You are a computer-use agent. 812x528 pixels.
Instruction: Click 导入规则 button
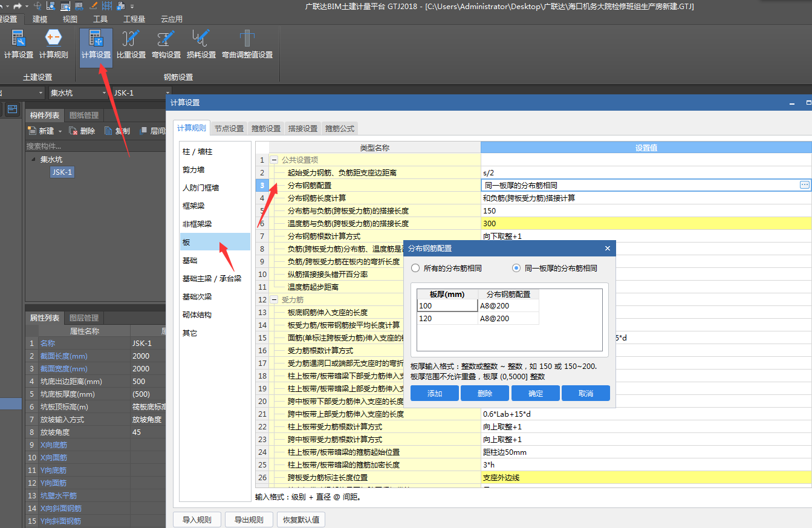(197, 520)
